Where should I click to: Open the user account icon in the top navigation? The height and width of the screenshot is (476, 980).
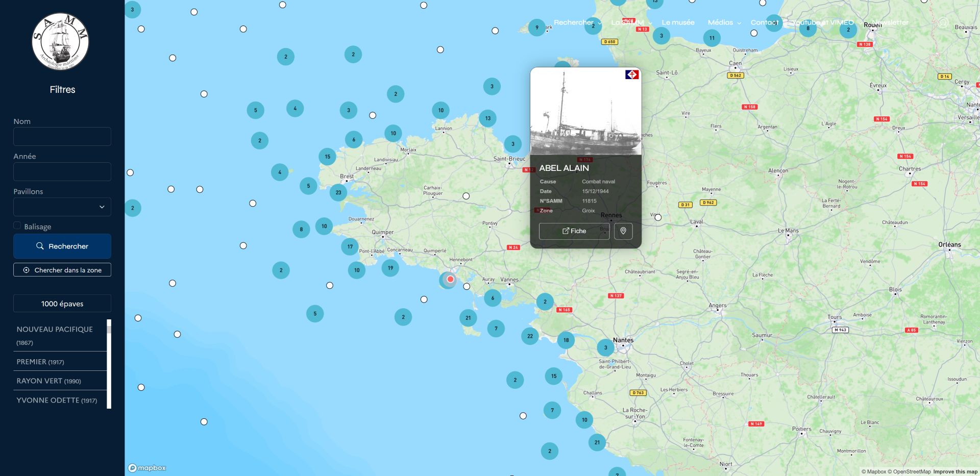coord(943,22)
